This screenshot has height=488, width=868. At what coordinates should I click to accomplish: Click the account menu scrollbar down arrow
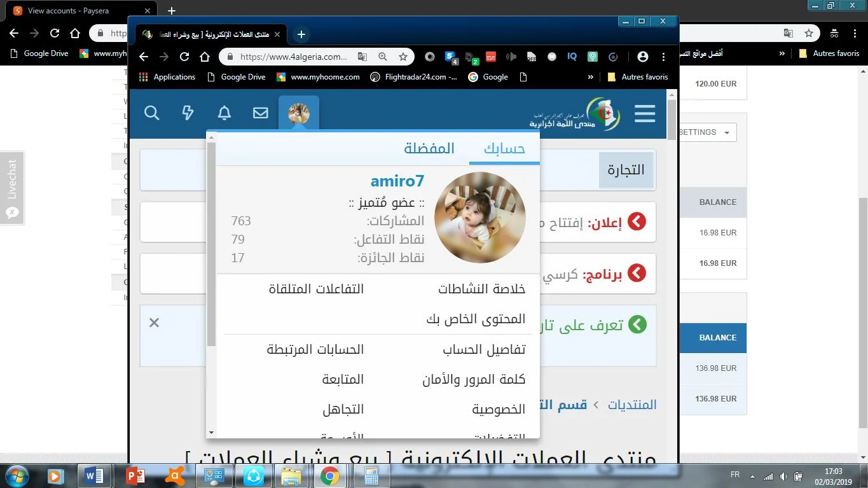(211, 433)
